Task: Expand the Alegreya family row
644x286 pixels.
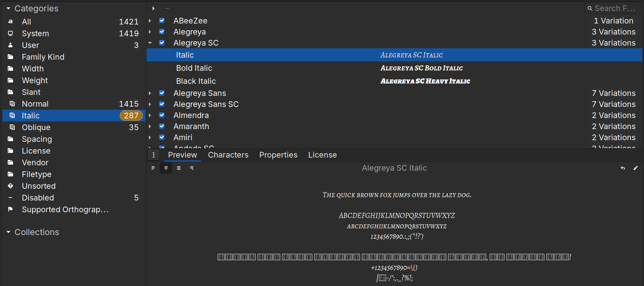Action: [150, 32]
